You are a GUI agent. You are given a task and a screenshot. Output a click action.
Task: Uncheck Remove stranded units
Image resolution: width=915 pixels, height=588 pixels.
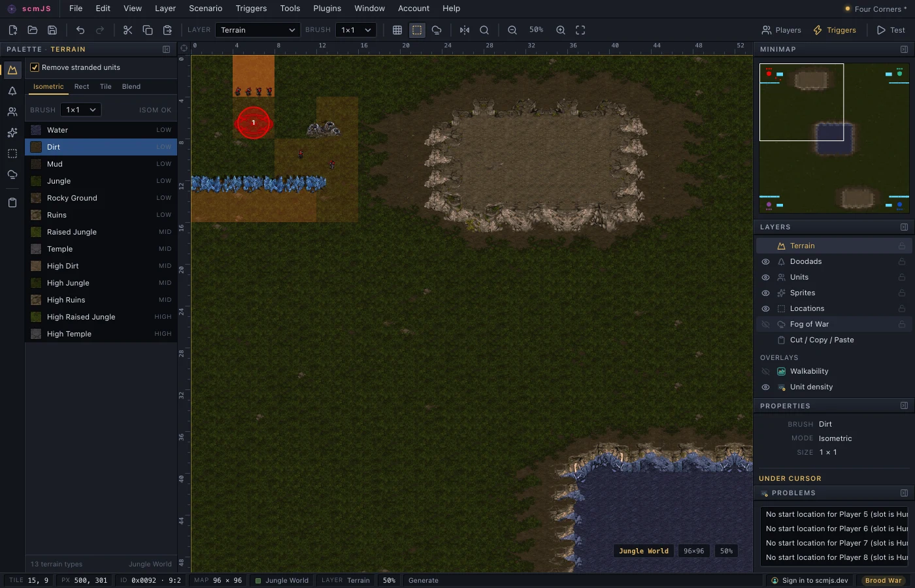point(35,67)
